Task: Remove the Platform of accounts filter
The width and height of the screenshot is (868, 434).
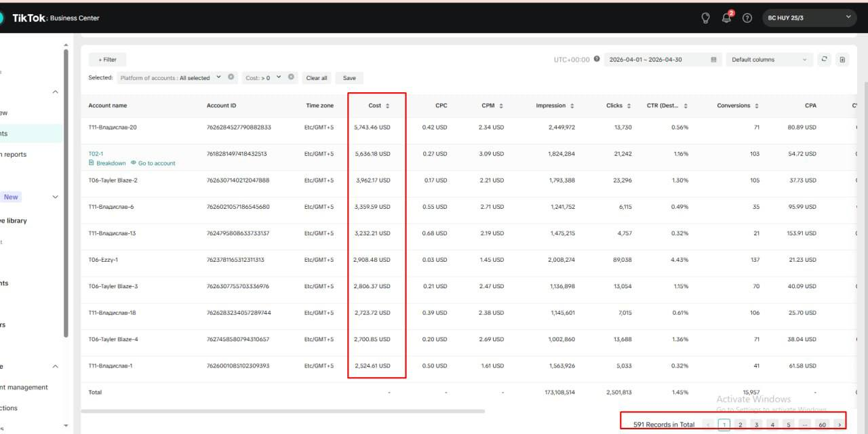Action: (x=231, y=77)
